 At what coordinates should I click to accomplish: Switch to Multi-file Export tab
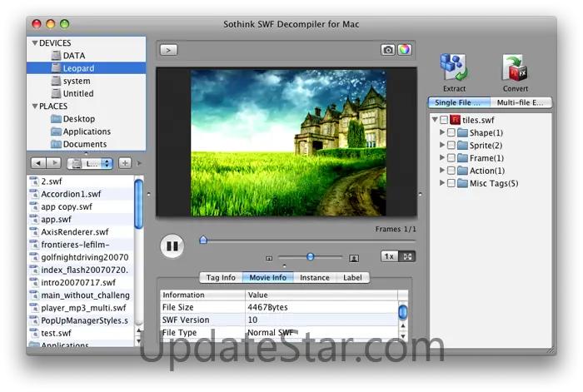coord(521,102)
